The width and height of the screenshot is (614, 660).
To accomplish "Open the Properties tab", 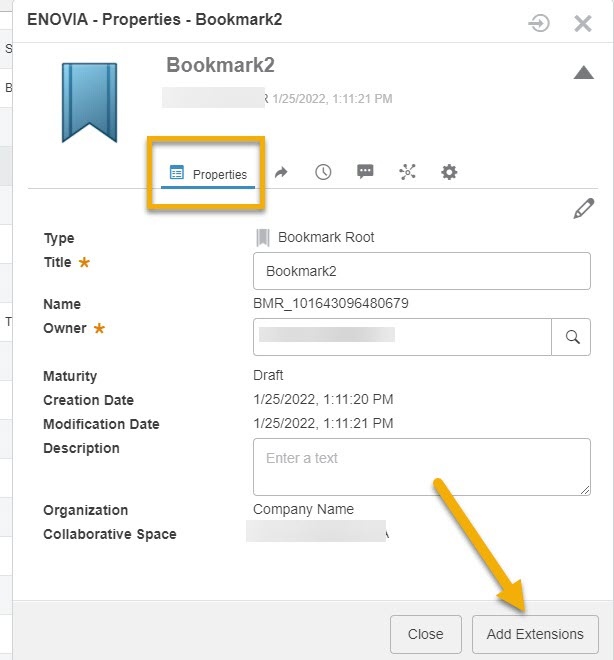I will [x=209, y=174].
